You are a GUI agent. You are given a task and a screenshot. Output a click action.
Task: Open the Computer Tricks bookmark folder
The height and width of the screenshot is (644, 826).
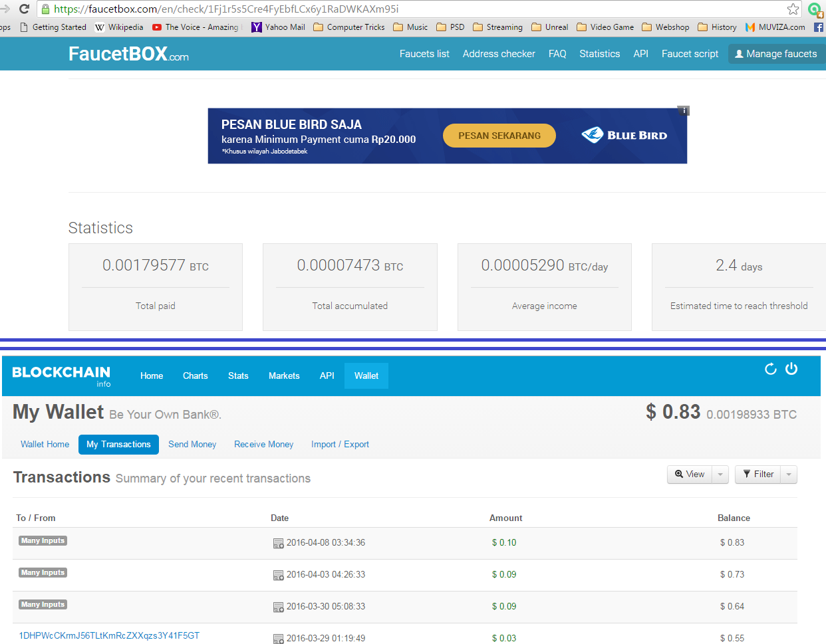click(x=349, y=27)
